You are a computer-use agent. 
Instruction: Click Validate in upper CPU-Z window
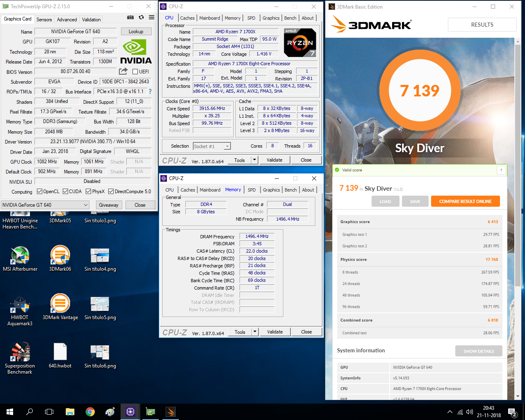[x=274, y=160]
